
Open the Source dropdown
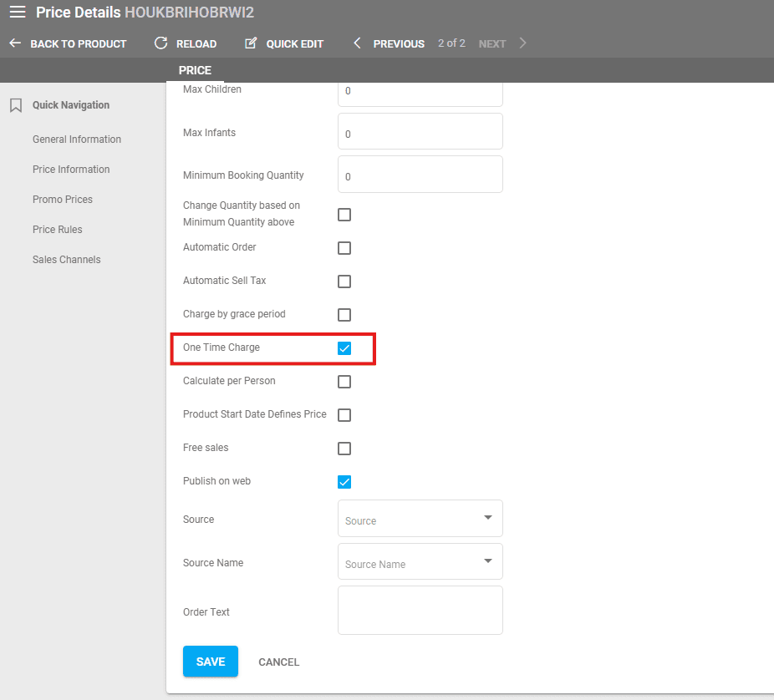(420, 519)
